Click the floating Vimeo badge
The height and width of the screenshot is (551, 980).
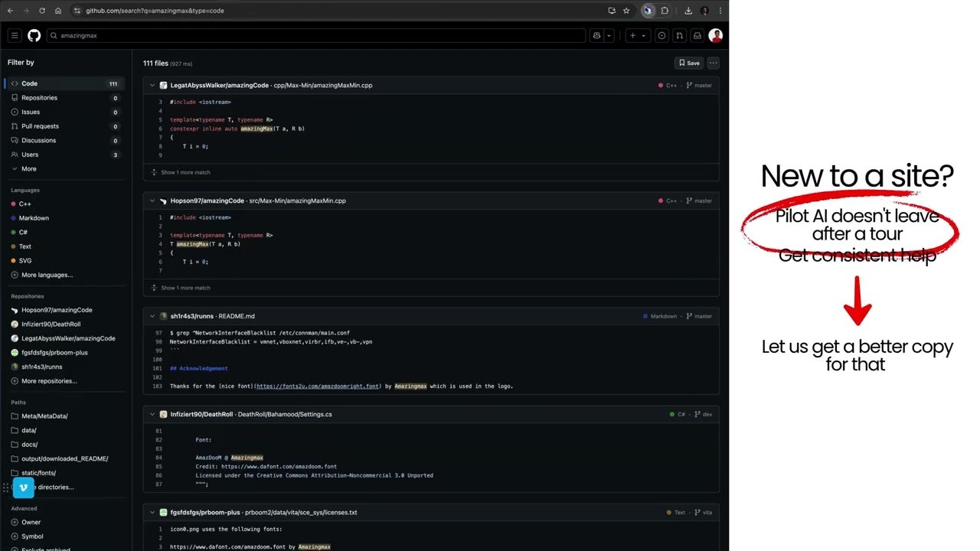(x=24, y=487)
